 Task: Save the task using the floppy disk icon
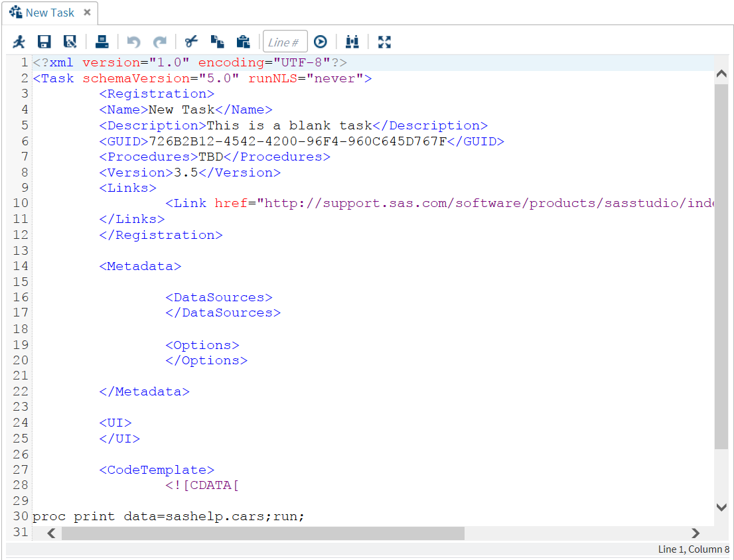click(x=44, y=42)
